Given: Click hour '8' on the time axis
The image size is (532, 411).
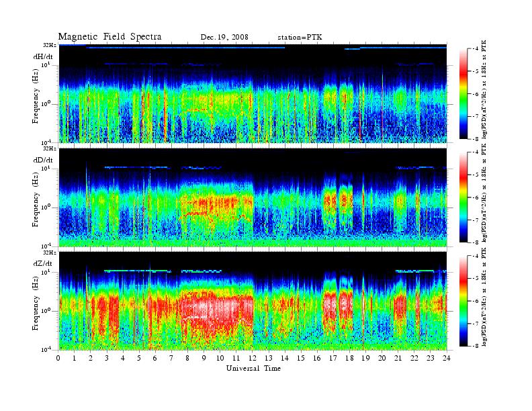Looking at the screenshot, I should (x=187, y=358).
